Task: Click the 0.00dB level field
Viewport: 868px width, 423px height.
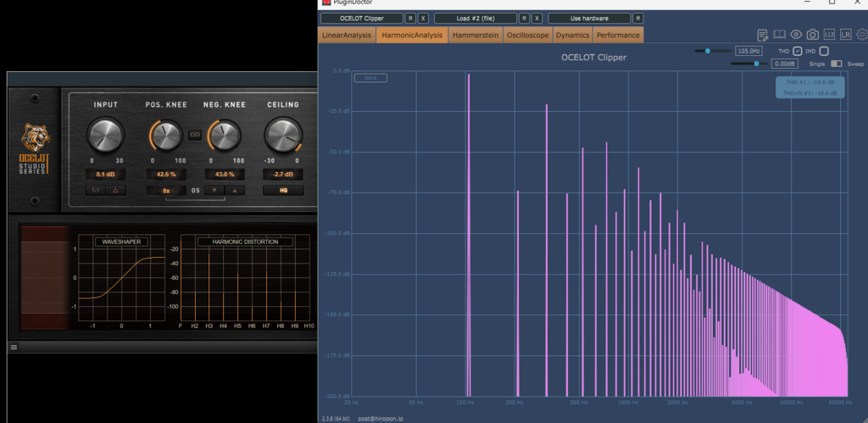Action: [x=784, y=64]
